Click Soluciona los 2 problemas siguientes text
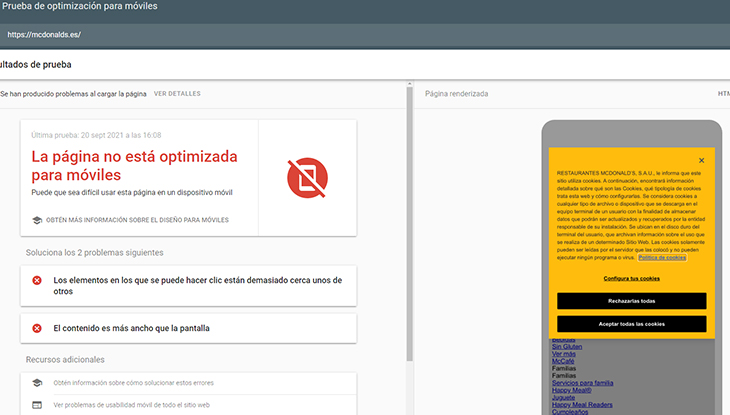 pos(95,252)
